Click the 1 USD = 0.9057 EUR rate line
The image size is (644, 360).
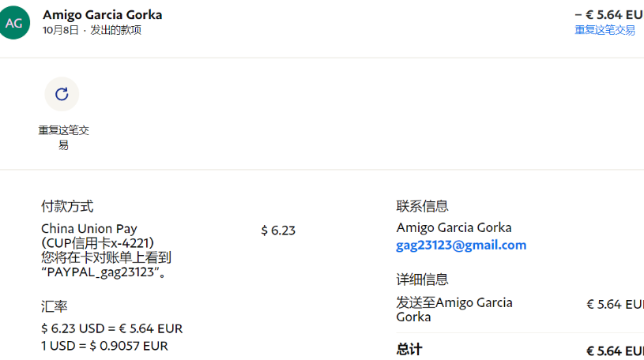coord(104,346)
